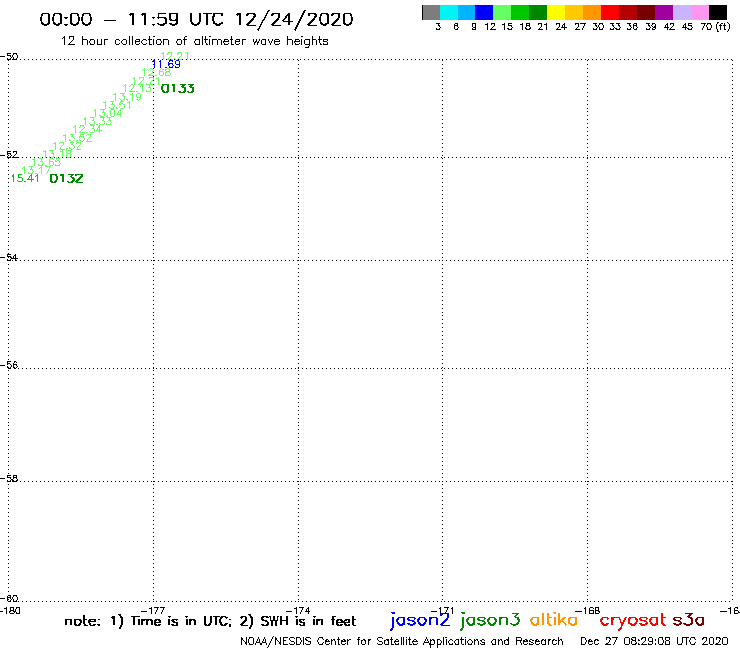Click the wave height value 13.19
Screen dimensions: 740x650
tap(127, 97)
